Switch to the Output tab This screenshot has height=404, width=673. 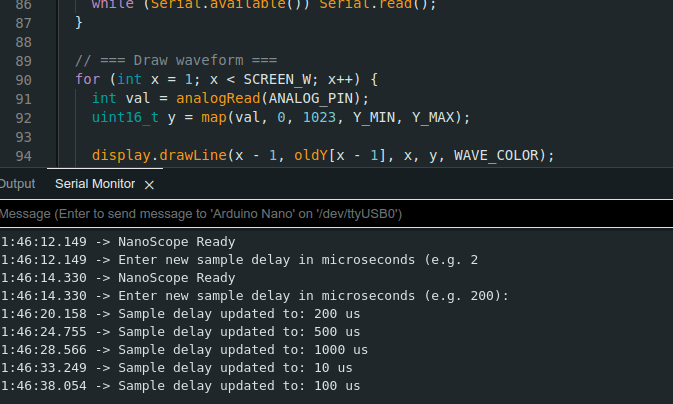pos(17,184)
